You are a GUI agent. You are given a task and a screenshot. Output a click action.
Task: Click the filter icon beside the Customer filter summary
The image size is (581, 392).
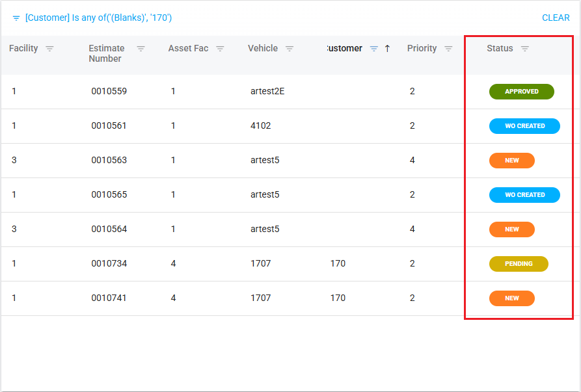[16, 18]
